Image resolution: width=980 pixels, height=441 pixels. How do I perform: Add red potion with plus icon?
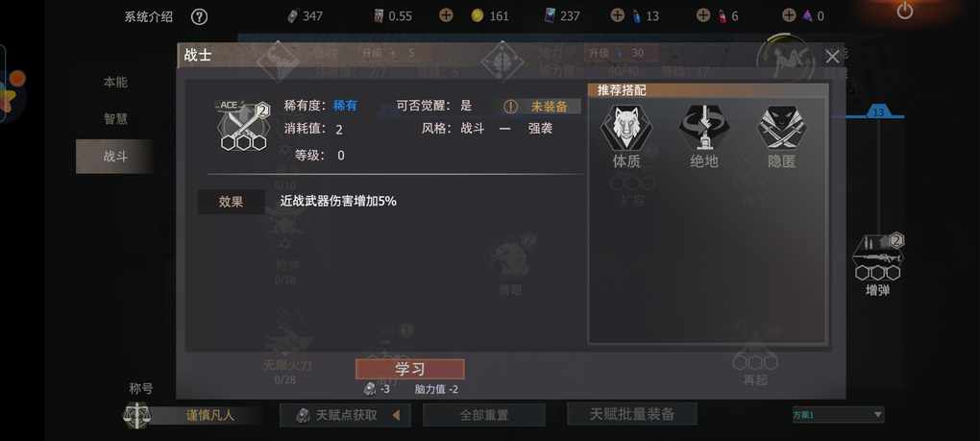pyautogui.click(x=703, y=15)
